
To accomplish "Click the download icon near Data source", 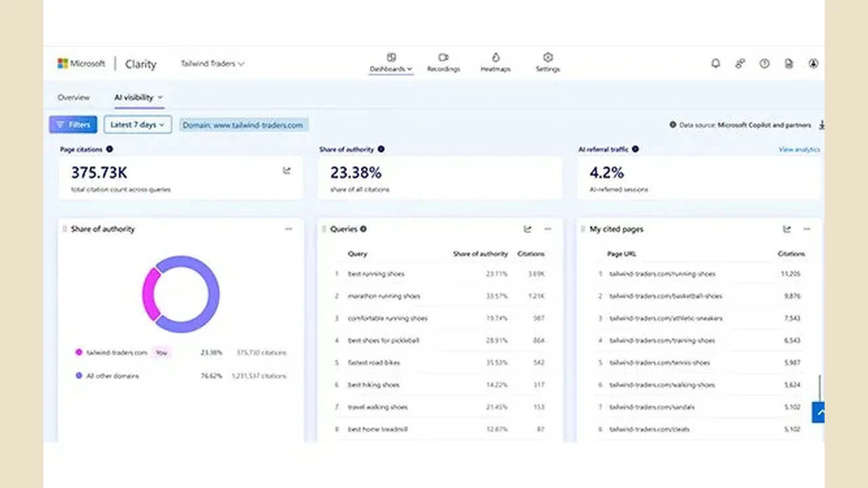I will (821, 125).
